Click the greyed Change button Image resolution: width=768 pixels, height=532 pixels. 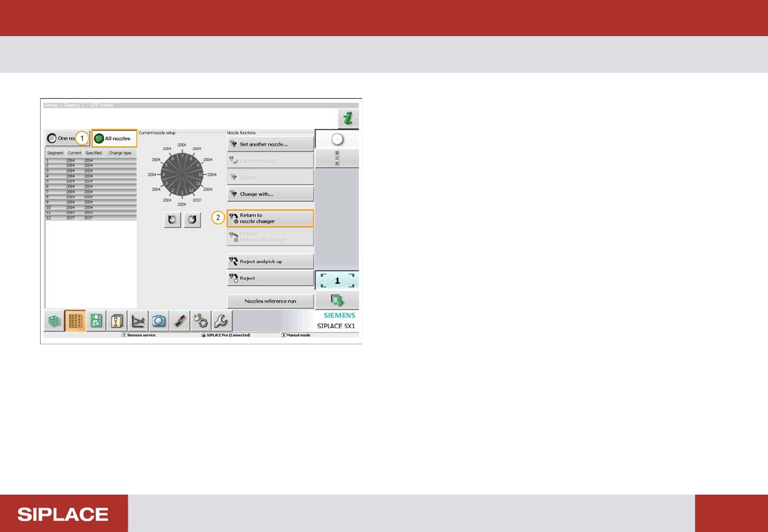point(270,177)
